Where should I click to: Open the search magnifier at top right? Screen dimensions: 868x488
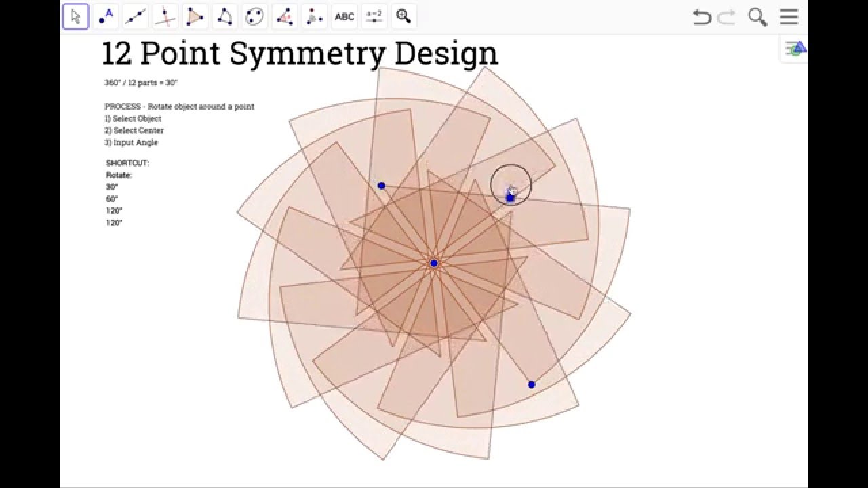[x=757, y=17]
